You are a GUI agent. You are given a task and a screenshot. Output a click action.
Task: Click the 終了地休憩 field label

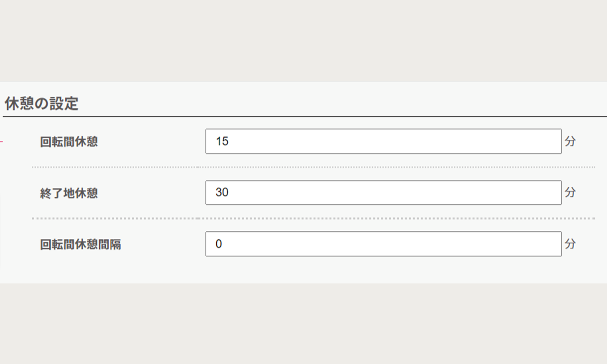click(69, 193)
